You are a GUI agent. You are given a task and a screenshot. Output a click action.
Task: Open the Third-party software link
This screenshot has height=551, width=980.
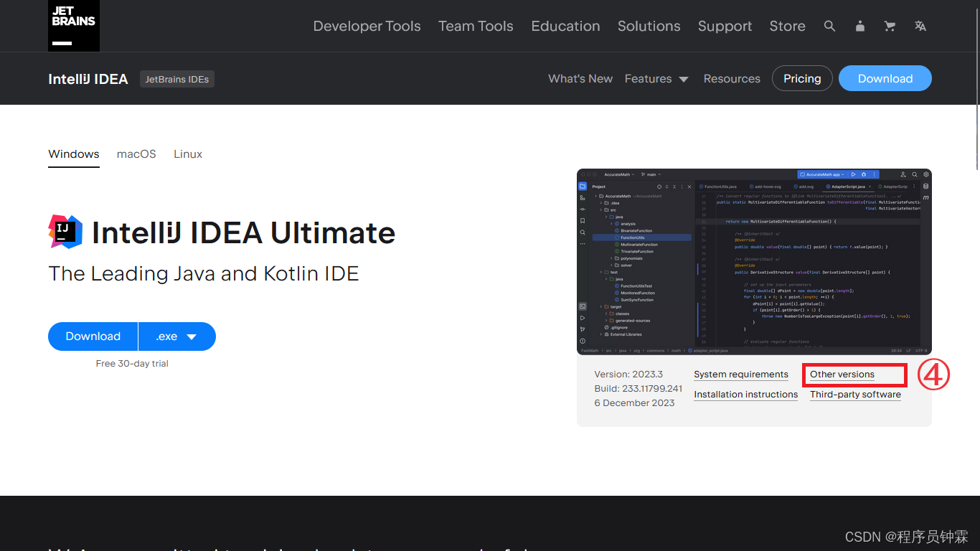click(x=855, y=395)
